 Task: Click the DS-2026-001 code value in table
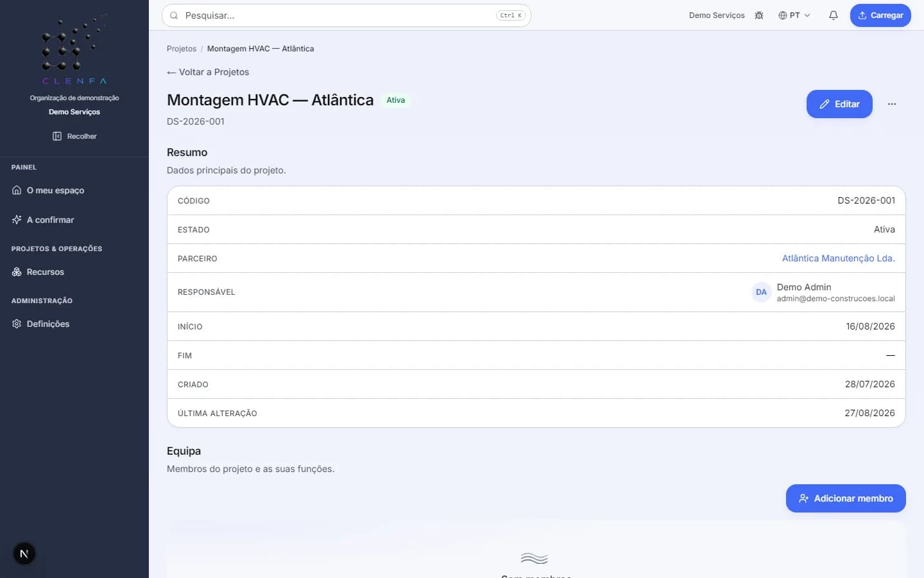coord(866,200)
